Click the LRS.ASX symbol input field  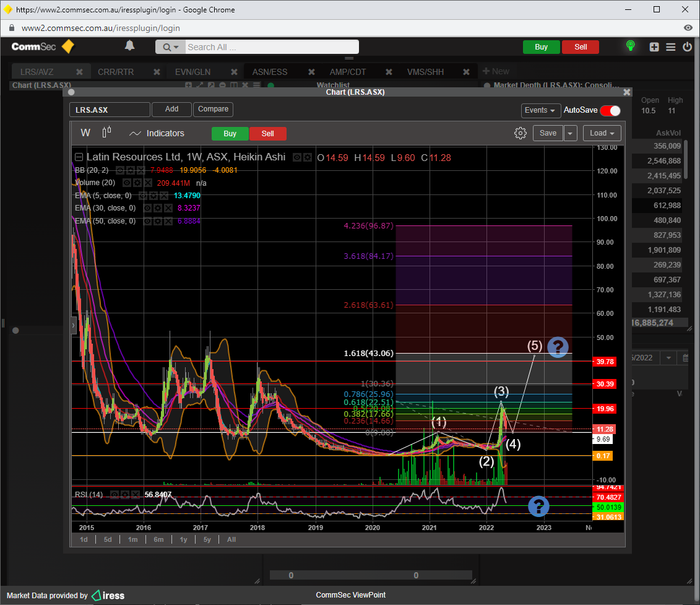coord(110,110)
